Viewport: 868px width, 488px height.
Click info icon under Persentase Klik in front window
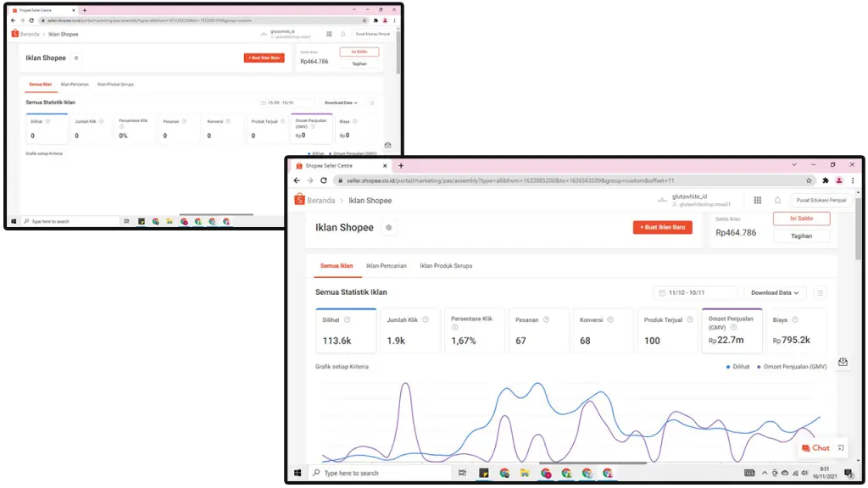click(454, 328)
